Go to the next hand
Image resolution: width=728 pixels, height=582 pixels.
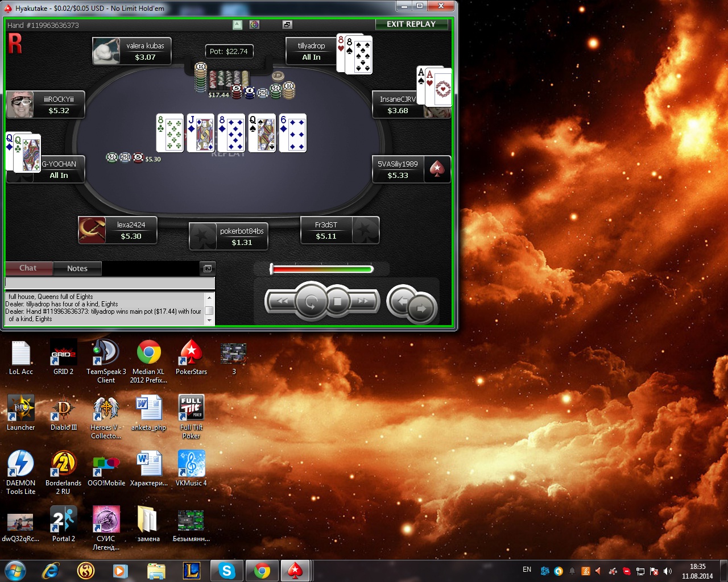coord(421,309)
